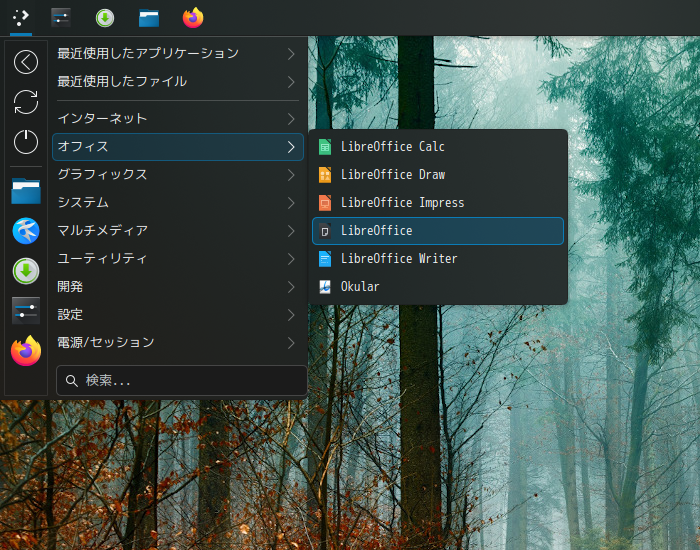Expand インターネット category chevron
The image size is (700, 550).
pos(291,119)
